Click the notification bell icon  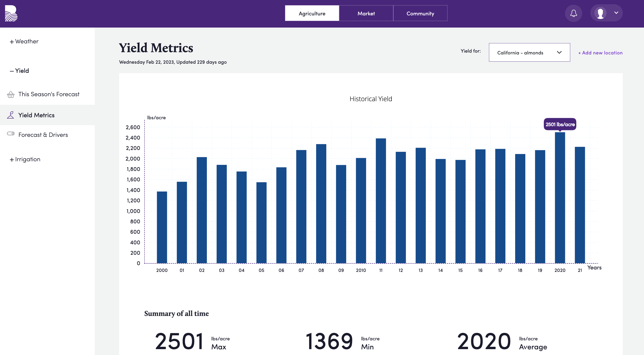click(x=574, y=13)
